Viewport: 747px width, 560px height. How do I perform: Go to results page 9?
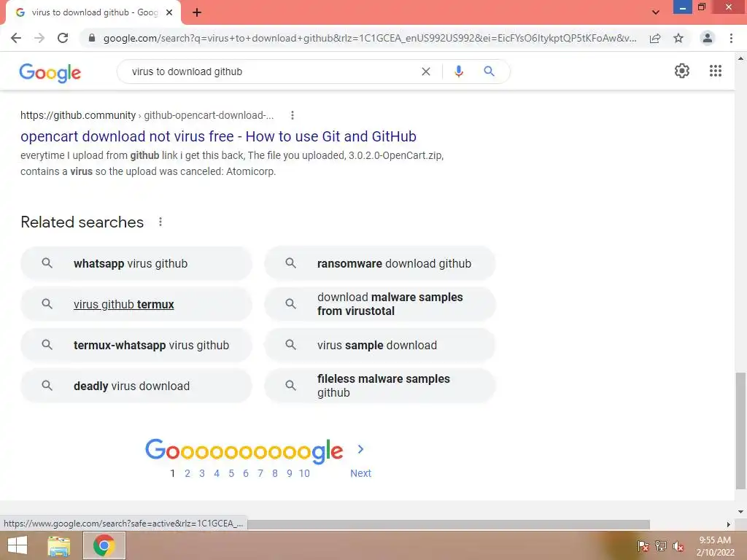point(289,473)
